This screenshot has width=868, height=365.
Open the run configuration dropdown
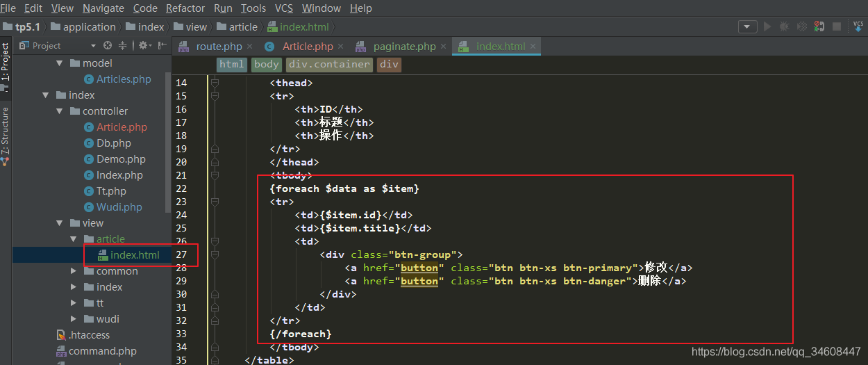point(747,26)
